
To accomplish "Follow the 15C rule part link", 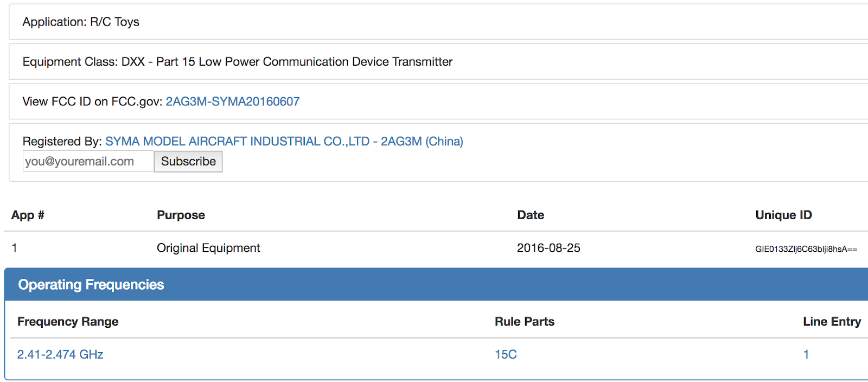I will (x=506, y=354).
